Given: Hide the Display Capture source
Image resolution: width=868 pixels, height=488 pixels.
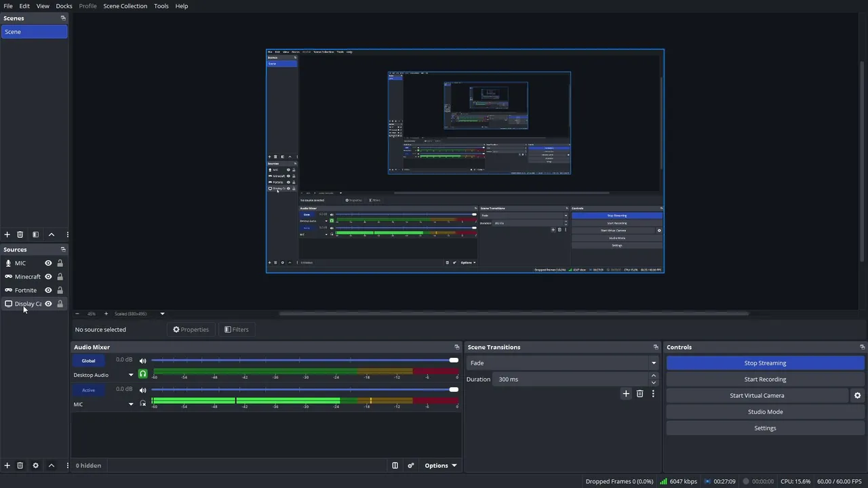Looking at the screenshot, I should tap(48, 304).
